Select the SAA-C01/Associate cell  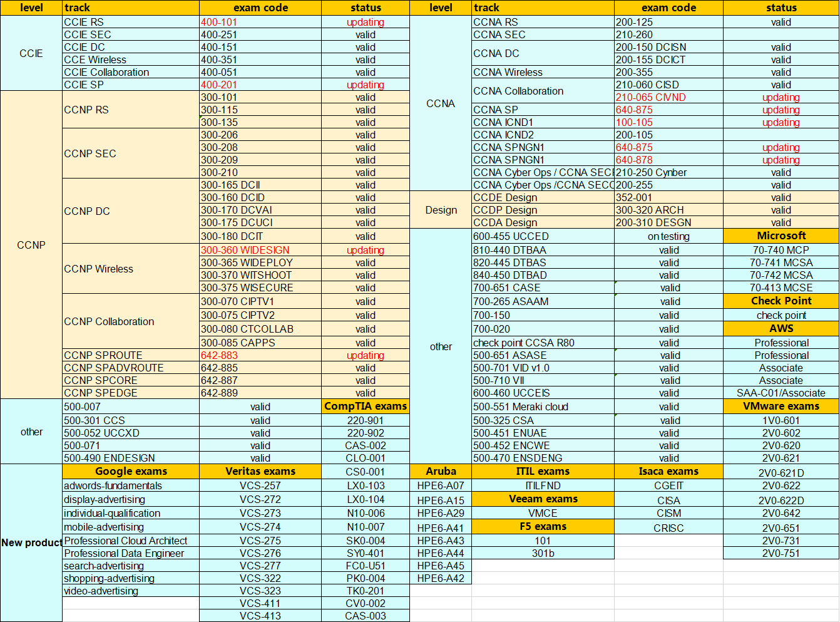[781, 393]
